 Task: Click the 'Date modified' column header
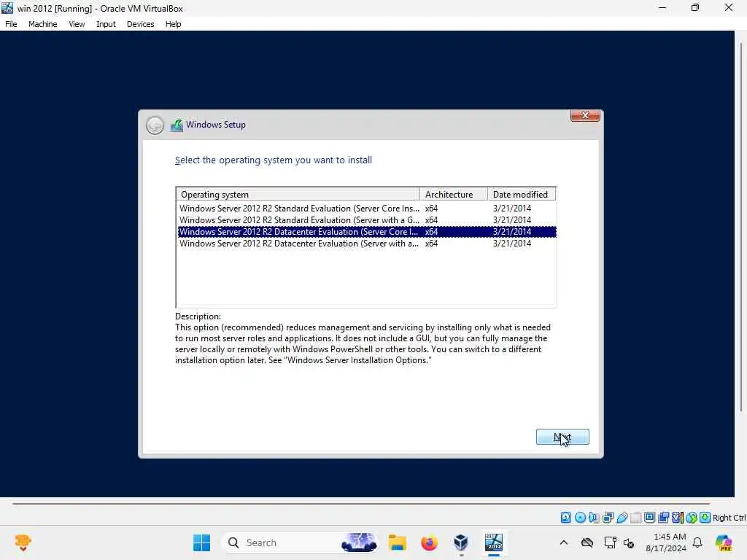(x=522, y=194)
